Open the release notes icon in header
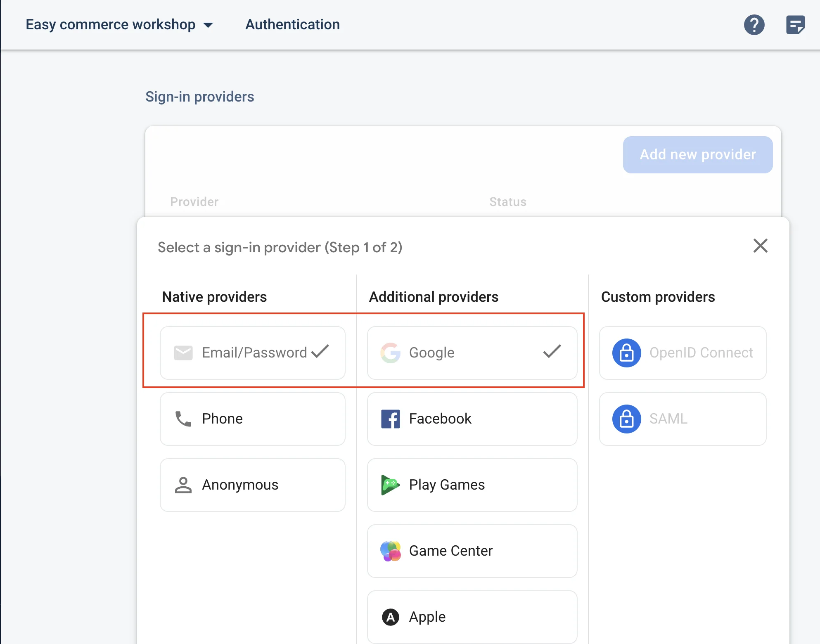Screen dimensions: 820x644 click(795, 25)
